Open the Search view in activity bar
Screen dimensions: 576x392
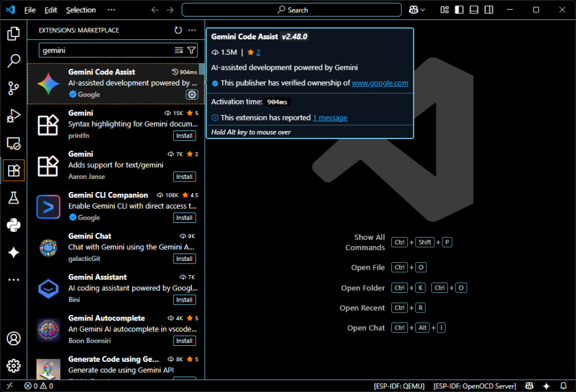click(14, 61)
